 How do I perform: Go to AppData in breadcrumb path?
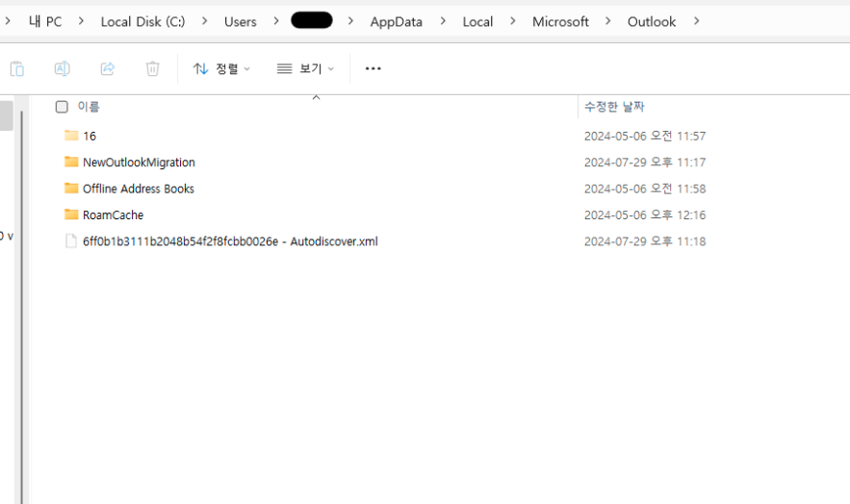point(397,22)
